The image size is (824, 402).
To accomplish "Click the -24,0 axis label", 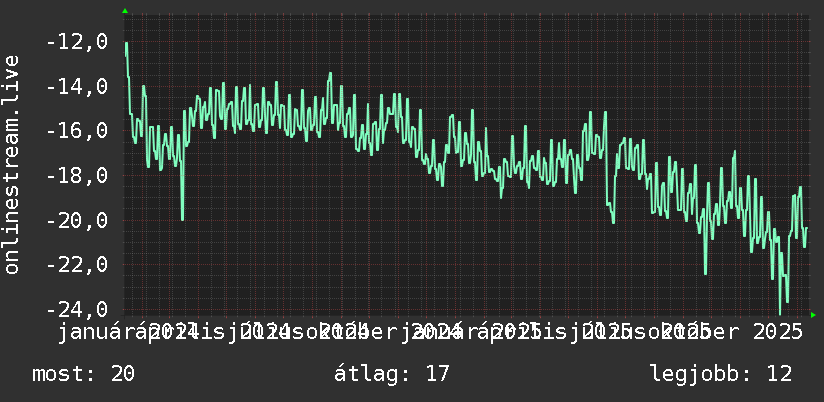I will [77, 310].
